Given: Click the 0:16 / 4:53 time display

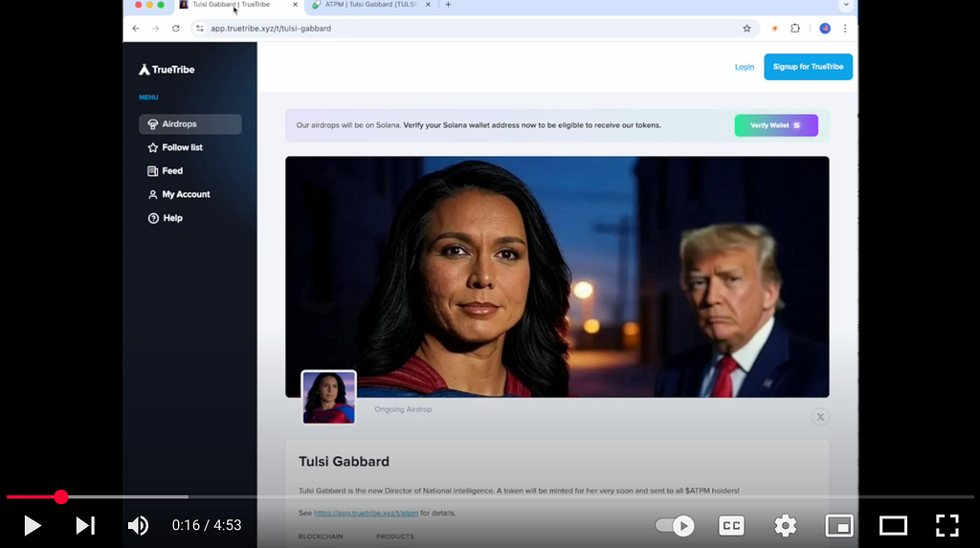Looking at the screenshot, I should 207,525.
